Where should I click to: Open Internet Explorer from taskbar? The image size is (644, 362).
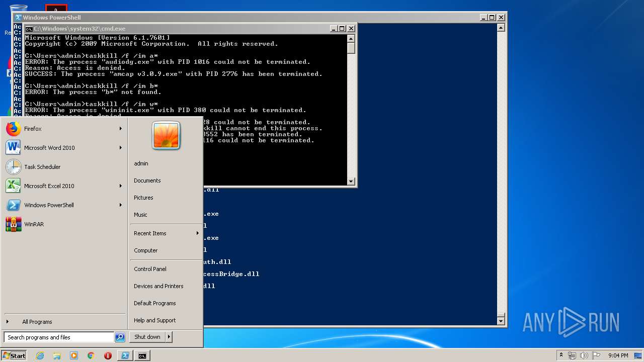coord(40,355)
